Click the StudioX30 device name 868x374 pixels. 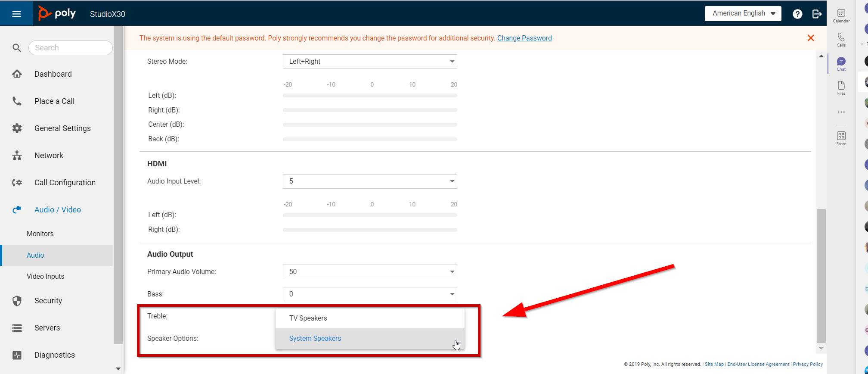click(x=108, y=14)
